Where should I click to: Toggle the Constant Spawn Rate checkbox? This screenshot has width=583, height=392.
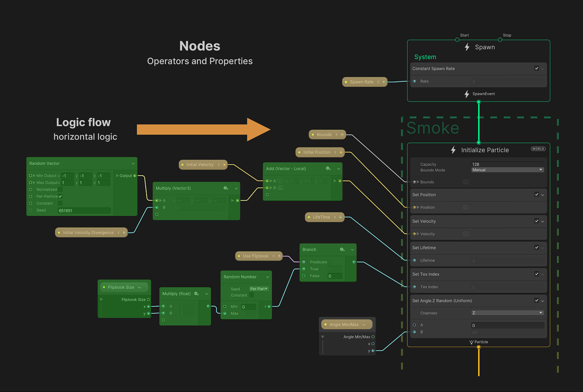[537, 68]
